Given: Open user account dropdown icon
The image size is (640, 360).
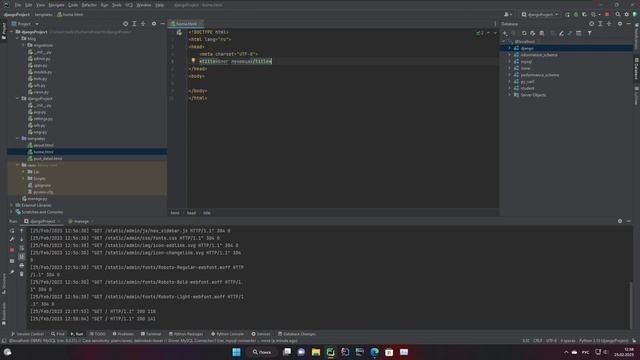Looking at the screenshot, I should (x=508, y=14).
